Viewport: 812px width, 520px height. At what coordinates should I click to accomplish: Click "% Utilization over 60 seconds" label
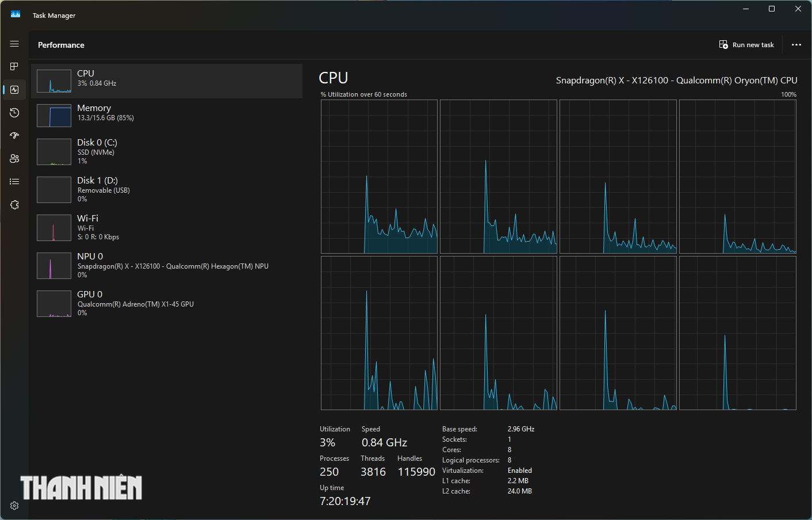(x=363, y=94)
